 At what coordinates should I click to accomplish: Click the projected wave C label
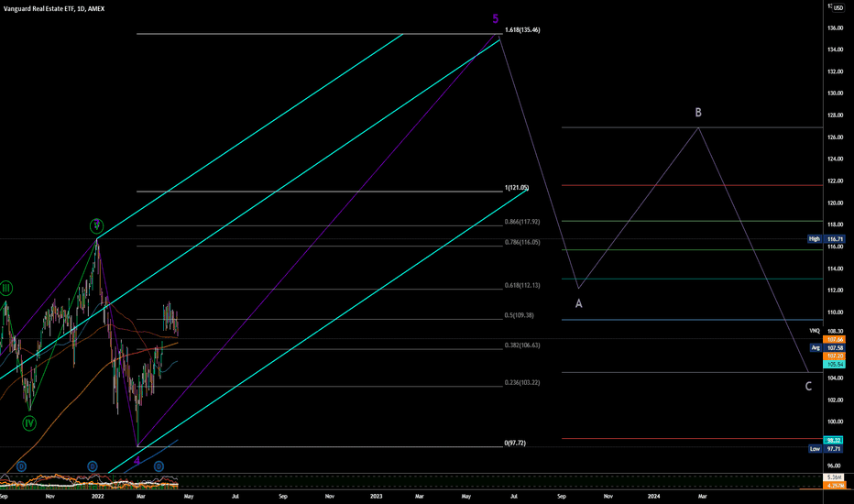point(808,387)
